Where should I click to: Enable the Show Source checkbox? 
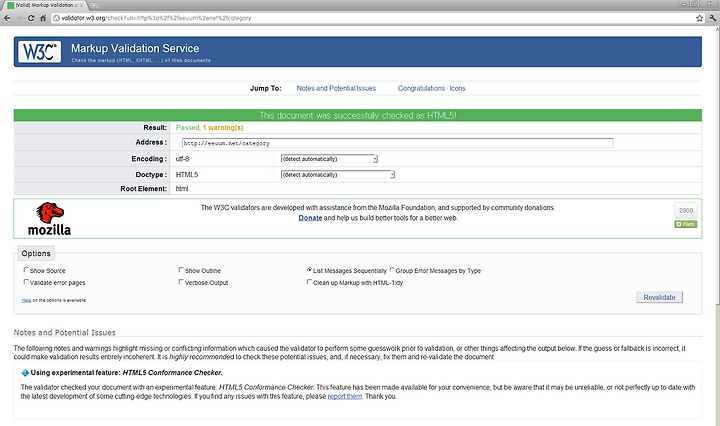coord(26,270)
